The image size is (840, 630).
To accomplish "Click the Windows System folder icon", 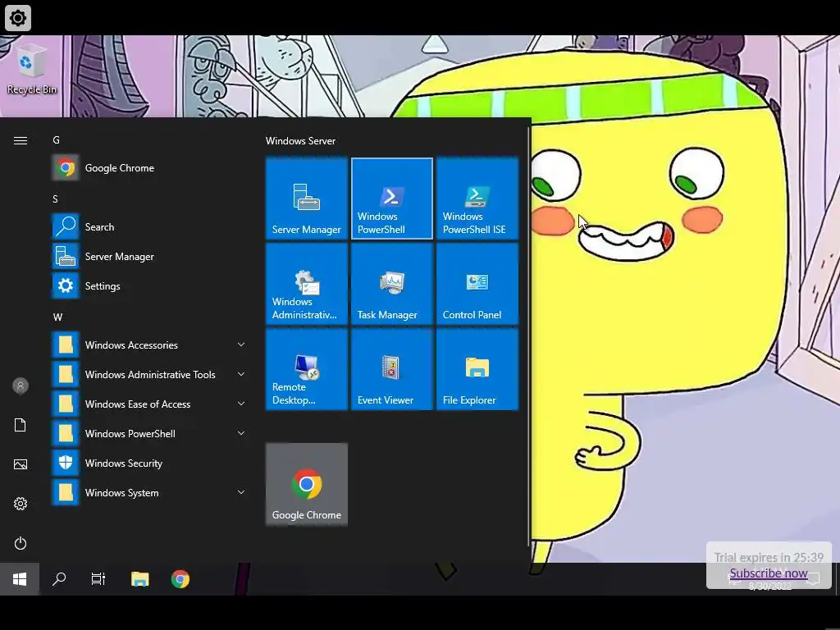I will [66, 492].
